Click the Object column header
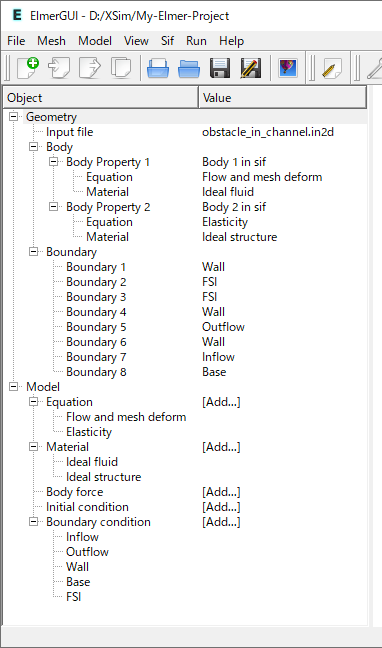This screenshot has height=648, width=382. pos(101,98)
